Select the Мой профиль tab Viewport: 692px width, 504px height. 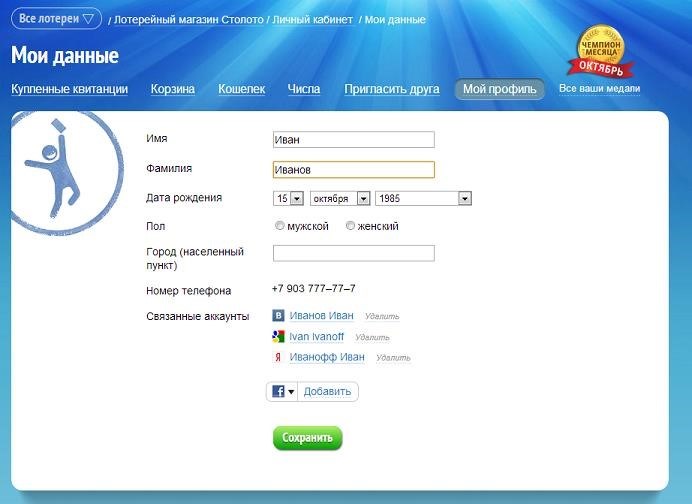[x=500, y=89]
